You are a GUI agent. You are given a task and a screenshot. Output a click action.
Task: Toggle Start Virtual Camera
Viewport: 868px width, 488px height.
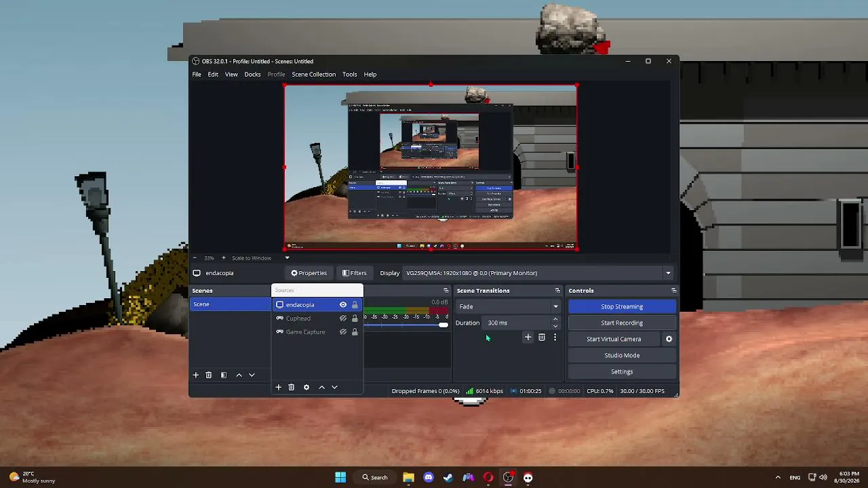tap(614, 339)
